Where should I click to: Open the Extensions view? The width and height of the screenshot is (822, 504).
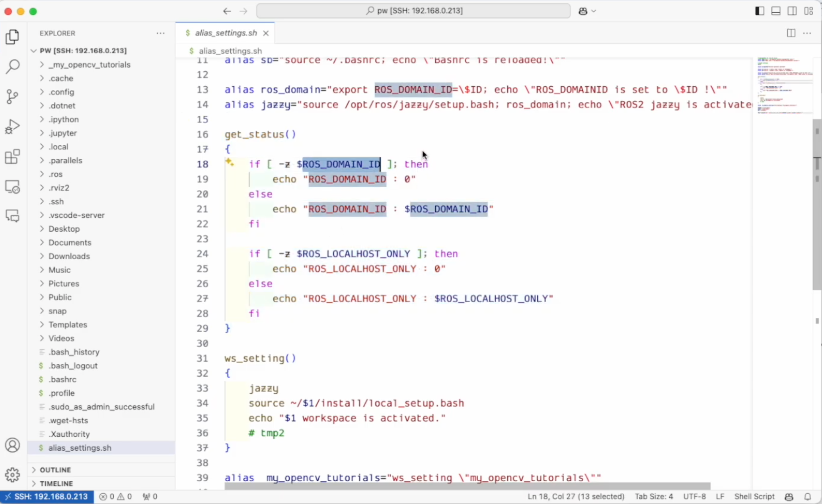[x=13, y=157]
